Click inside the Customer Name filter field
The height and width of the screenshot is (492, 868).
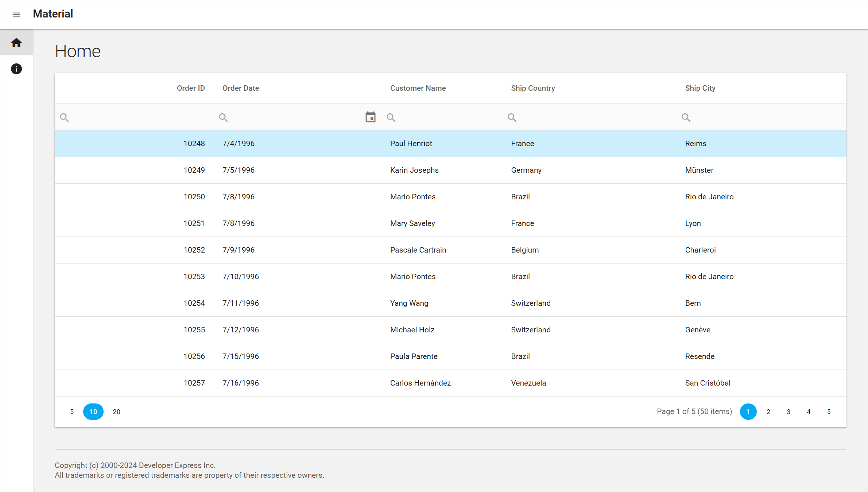click(x=438, y=117)
